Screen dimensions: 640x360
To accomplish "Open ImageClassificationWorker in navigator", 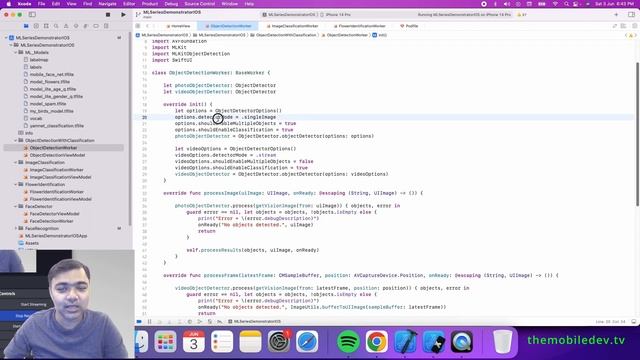I will point(56,170).
